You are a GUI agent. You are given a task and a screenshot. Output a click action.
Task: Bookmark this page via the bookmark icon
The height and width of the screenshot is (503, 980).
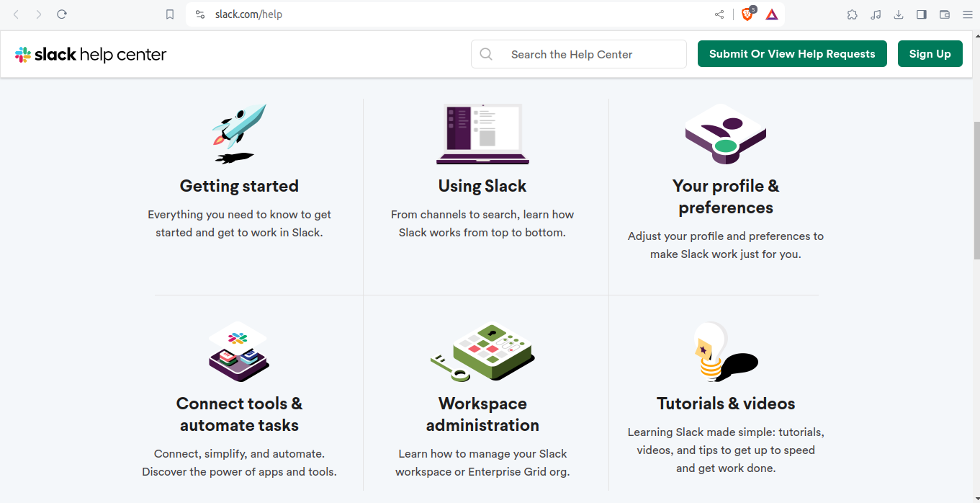pos(170,14)
